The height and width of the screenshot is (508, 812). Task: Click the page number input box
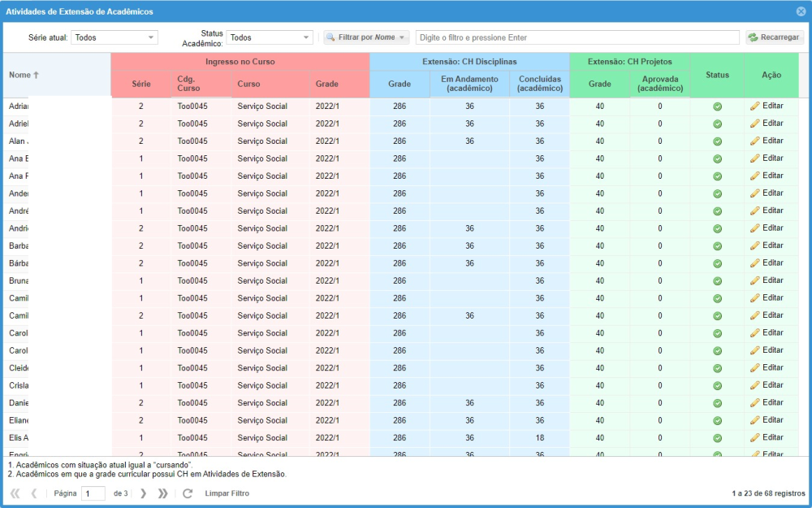[x=93, y=493]
